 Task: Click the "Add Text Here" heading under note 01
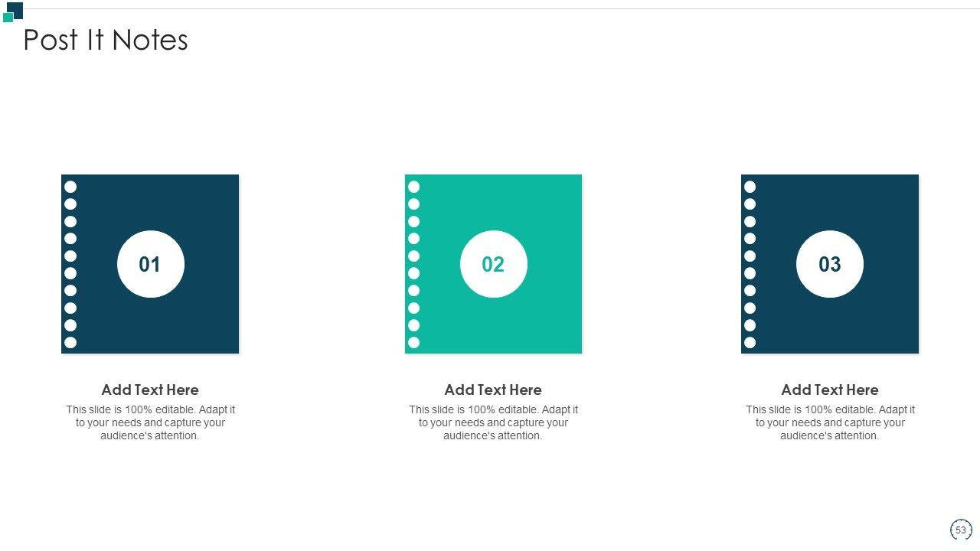[150, 390]
